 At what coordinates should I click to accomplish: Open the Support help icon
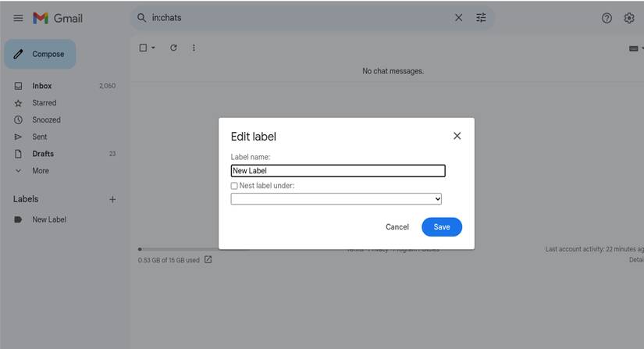point(607,18)
